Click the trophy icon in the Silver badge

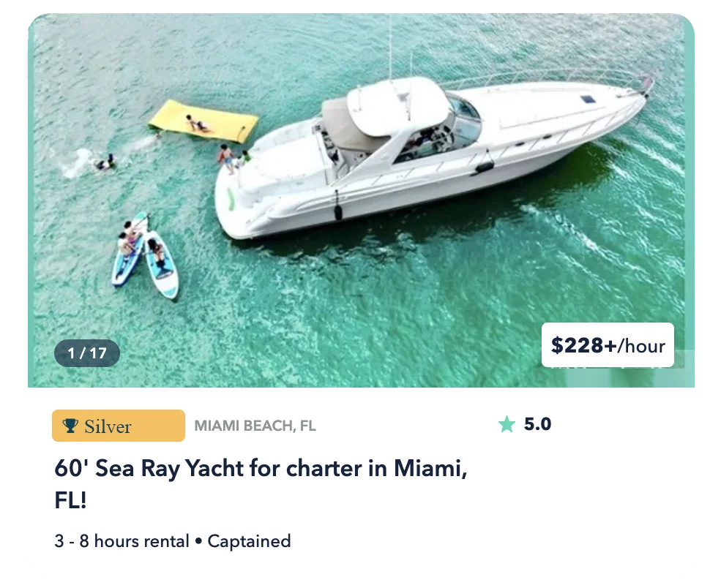[70, 426]
